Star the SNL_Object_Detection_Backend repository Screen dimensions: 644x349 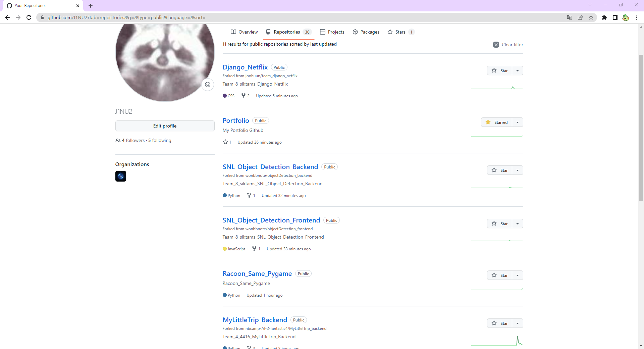click(499, 170)
